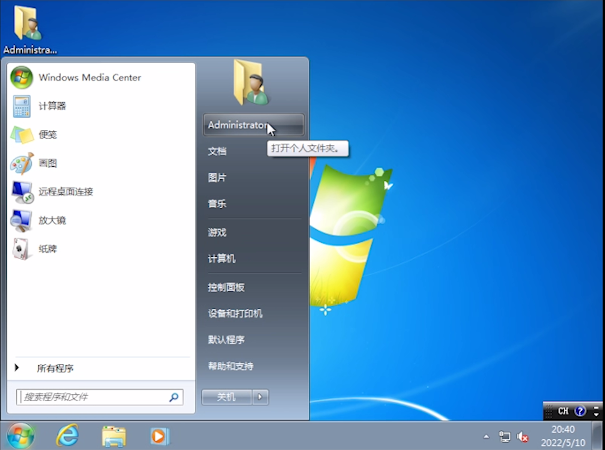Viewport: 605px width, 450px height.
Task: Click the Show desktop button
Action: [x=598, y=436]
